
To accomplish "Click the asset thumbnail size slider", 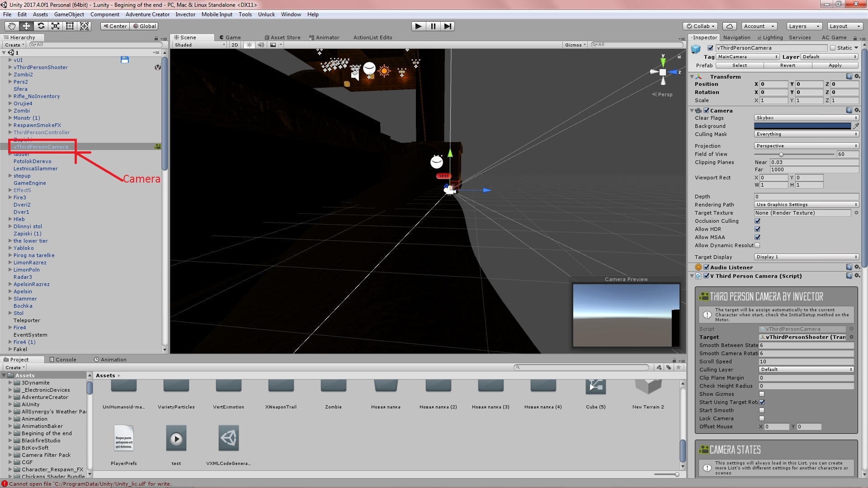I will (667, 474).
